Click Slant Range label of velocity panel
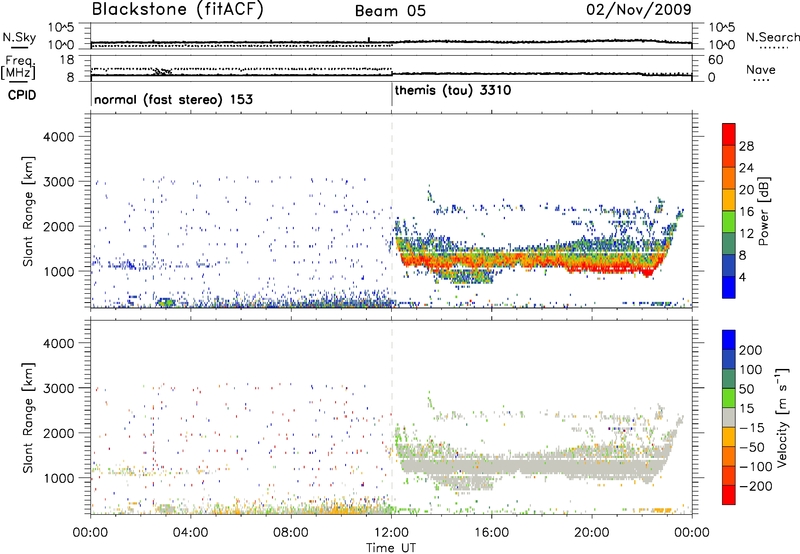 point(28,418)
